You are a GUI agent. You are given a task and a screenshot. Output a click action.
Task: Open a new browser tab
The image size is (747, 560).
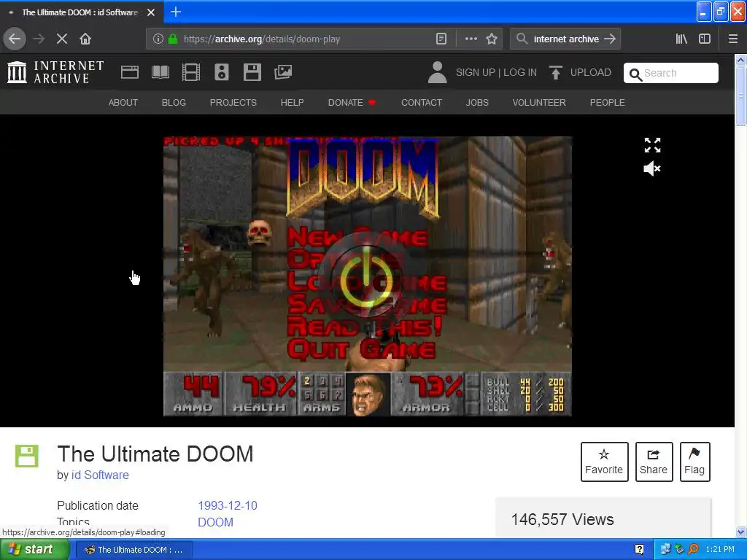tap(176, 12)
